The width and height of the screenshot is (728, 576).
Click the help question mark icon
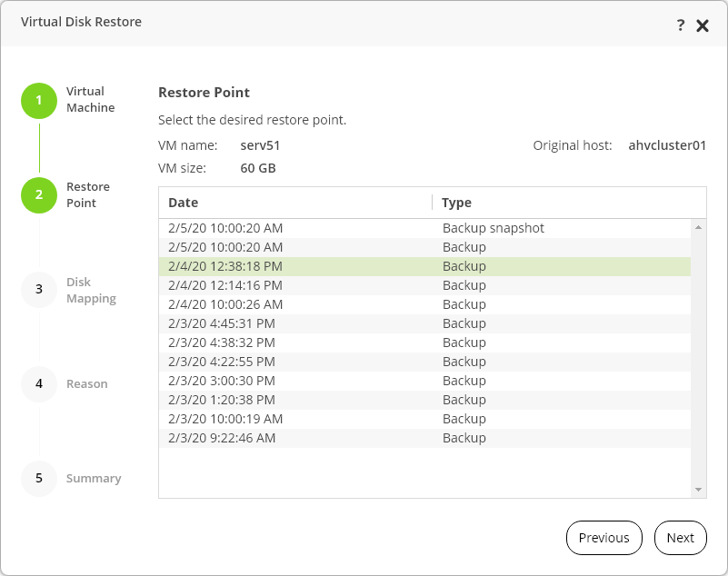[681, 25]
